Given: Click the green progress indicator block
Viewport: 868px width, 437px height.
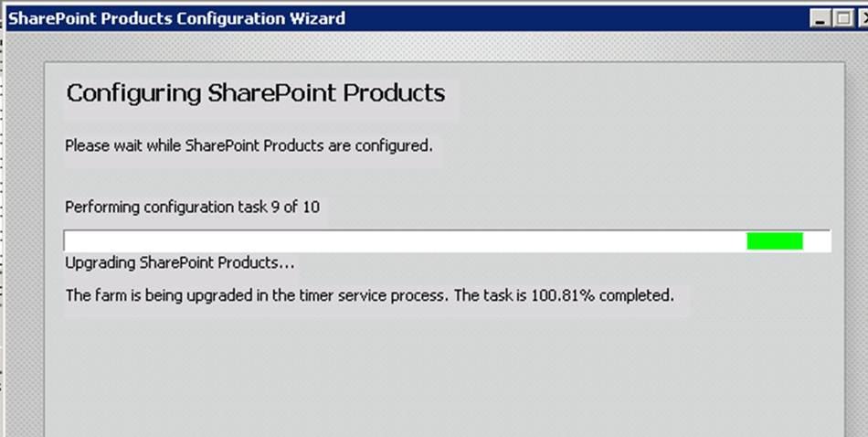Looking at the screenshot, I should (775, 241).
